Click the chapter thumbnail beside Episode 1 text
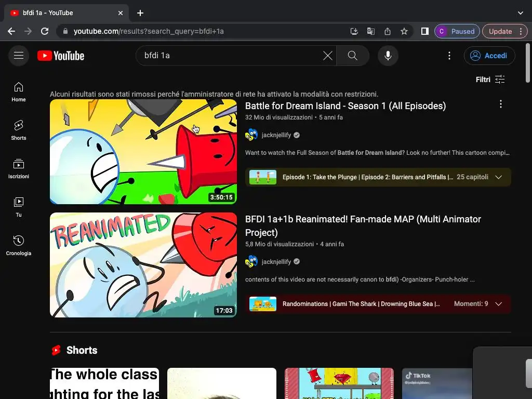 262,177
